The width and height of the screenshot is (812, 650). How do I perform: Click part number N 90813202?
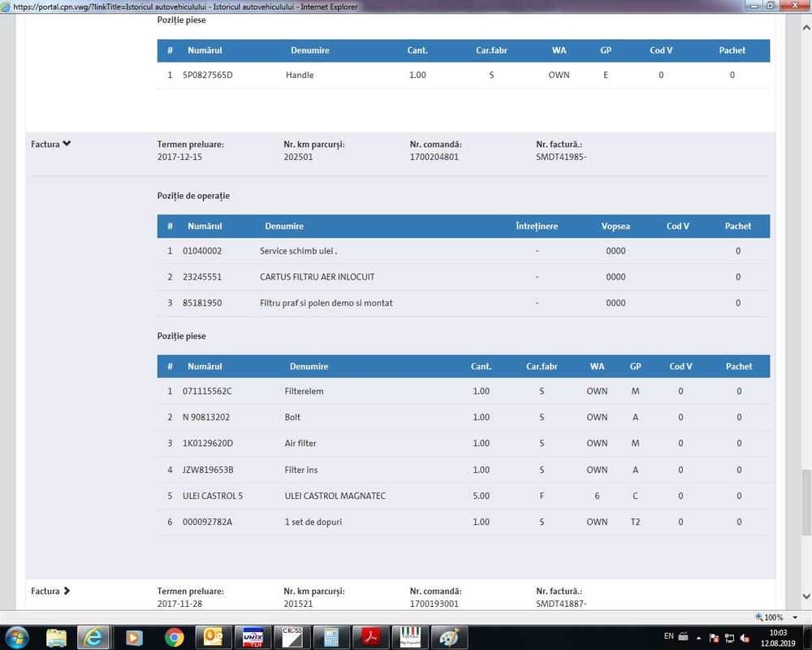(206, 418)
